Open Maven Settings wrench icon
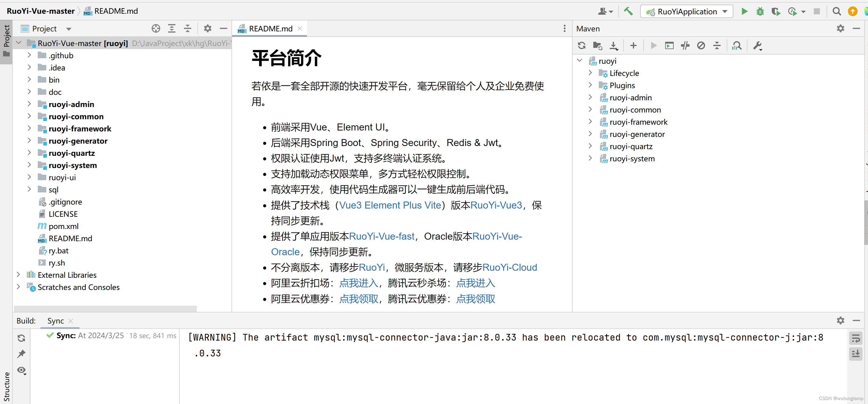Screen dimensions: 868x404 tap(757, 45)
